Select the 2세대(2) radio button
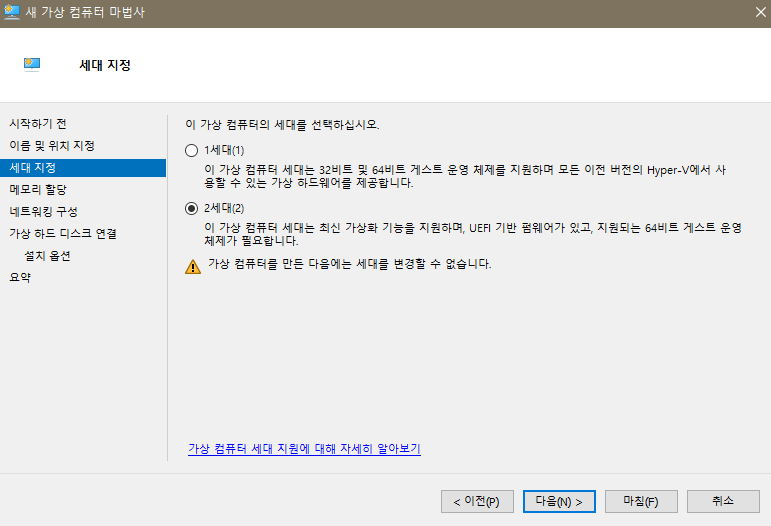Viewport: 771px width, 526px height. coord(192,208)
